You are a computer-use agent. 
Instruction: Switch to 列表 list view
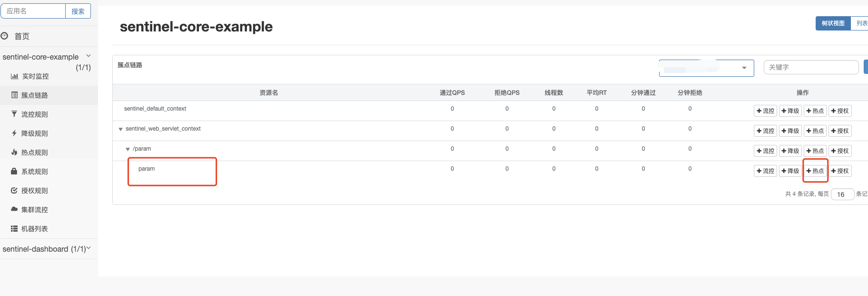860,23
